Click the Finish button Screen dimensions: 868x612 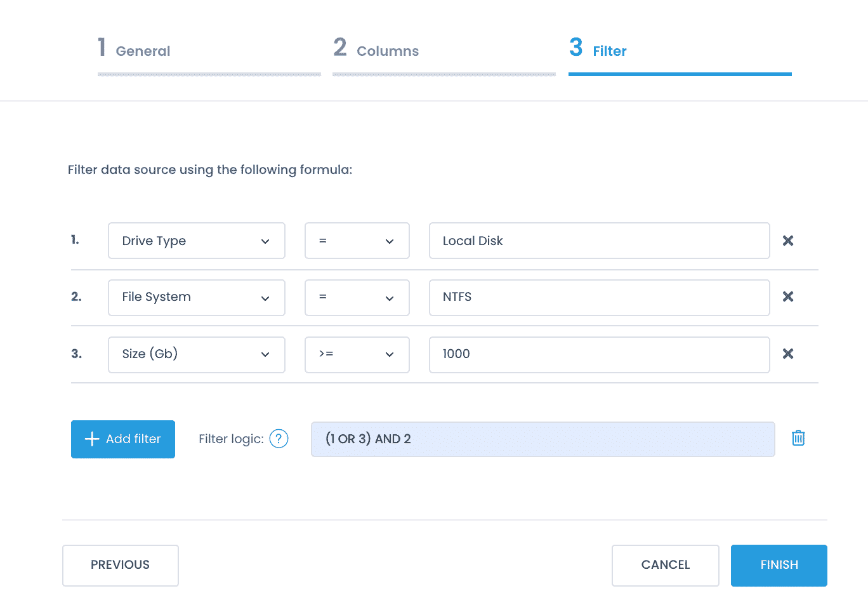[779, 565]
